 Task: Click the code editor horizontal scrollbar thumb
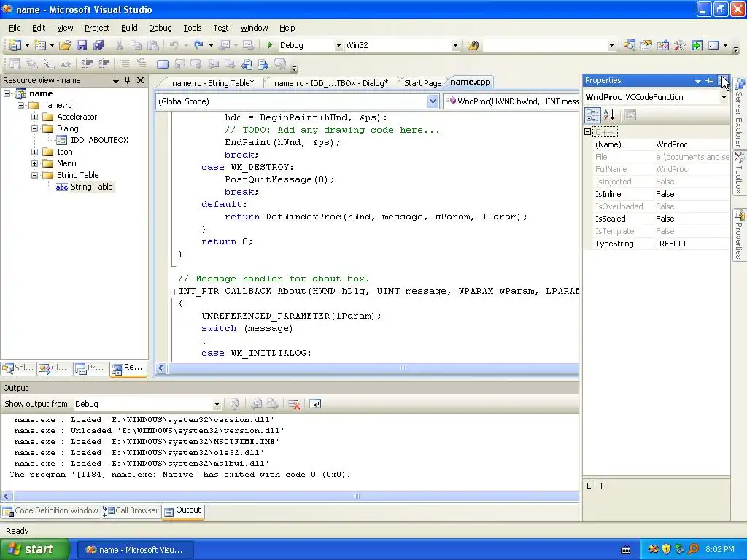tap(403, 367)
